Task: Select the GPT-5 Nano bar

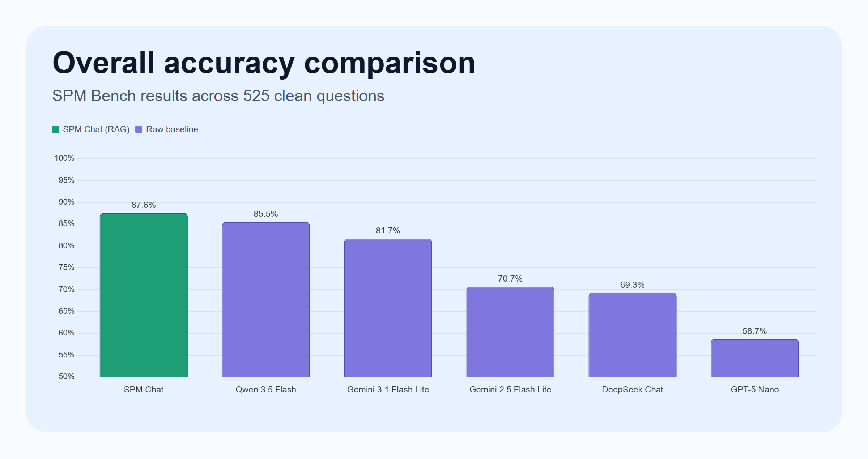Action: pos(755,358)
